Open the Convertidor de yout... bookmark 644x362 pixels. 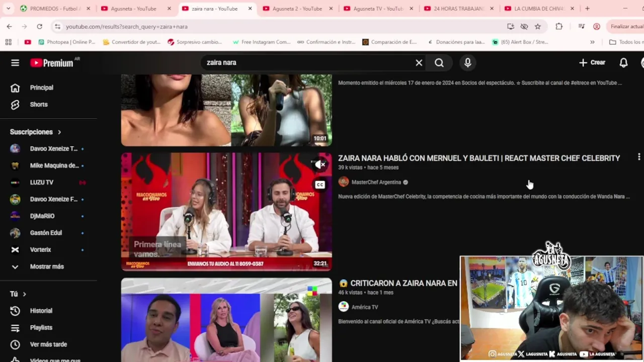(131, 42)
